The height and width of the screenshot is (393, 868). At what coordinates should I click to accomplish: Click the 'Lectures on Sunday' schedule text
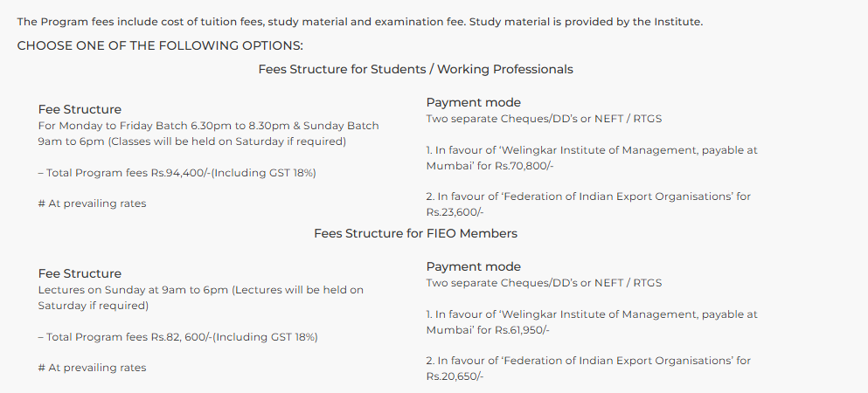coord(200,297)
